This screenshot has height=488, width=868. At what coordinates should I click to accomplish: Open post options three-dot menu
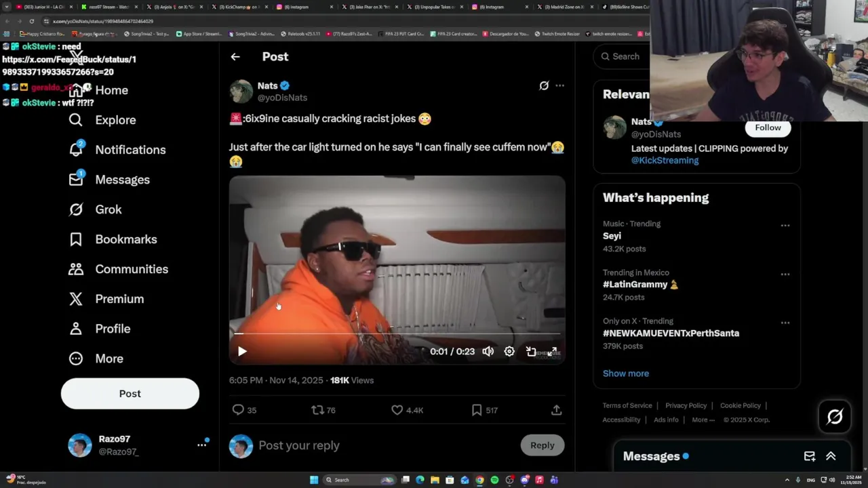[559, 85]
